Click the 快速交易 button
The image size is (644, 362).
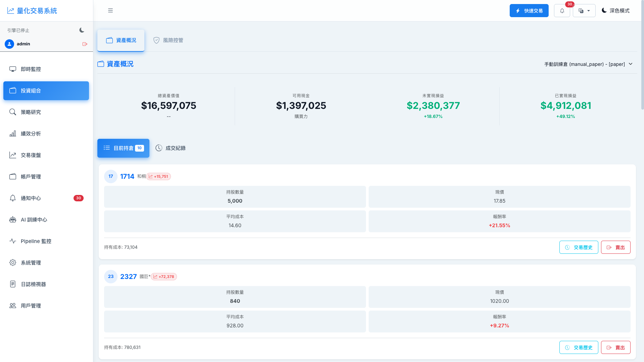[x=529, y=11]
